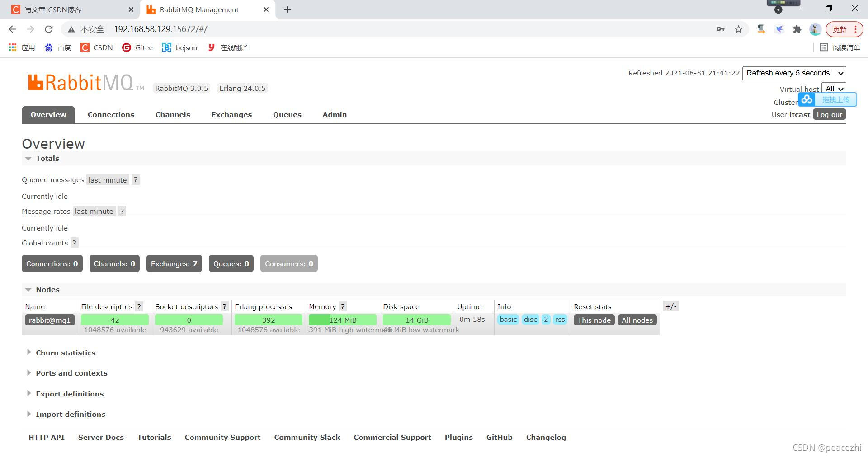Switch to the Channels tab

(173, 115)
